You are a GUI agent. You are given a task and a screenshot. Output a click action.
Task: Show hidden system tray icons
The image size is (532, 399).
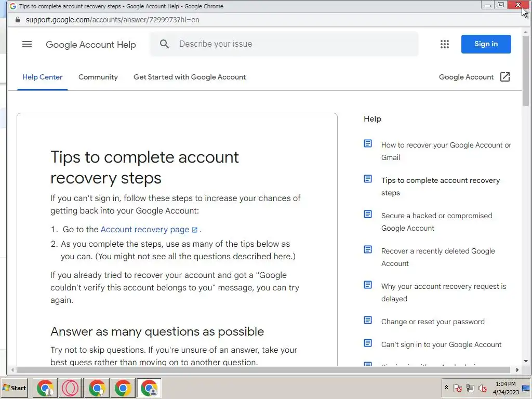446,388
